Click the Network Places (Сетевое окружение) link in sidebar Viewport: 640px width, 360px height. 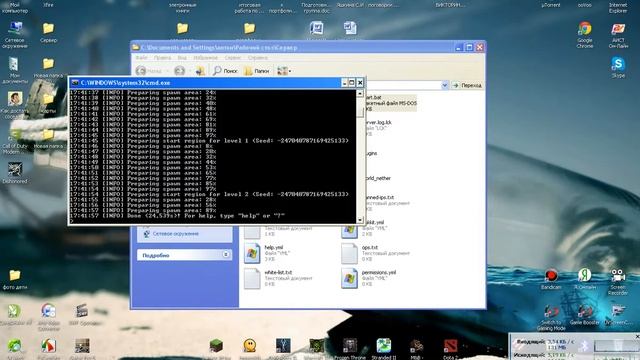click(x=176, y=234)
